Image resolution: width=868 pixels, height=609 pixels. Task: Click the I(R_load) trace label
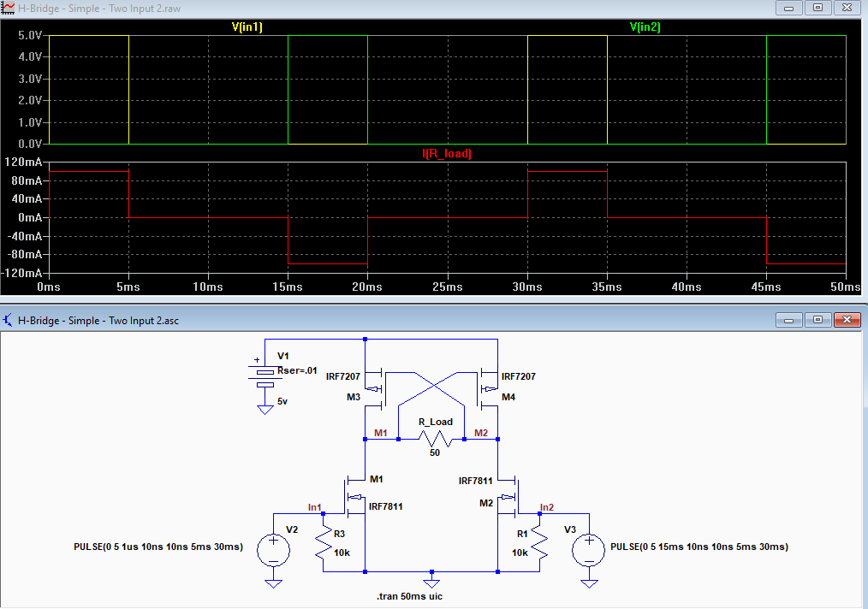(447, 153)
